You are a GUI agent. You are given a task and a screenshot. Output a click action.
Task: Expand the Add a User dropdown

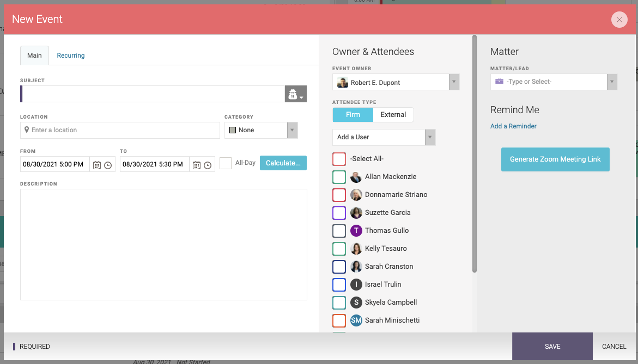pos(430,137)
